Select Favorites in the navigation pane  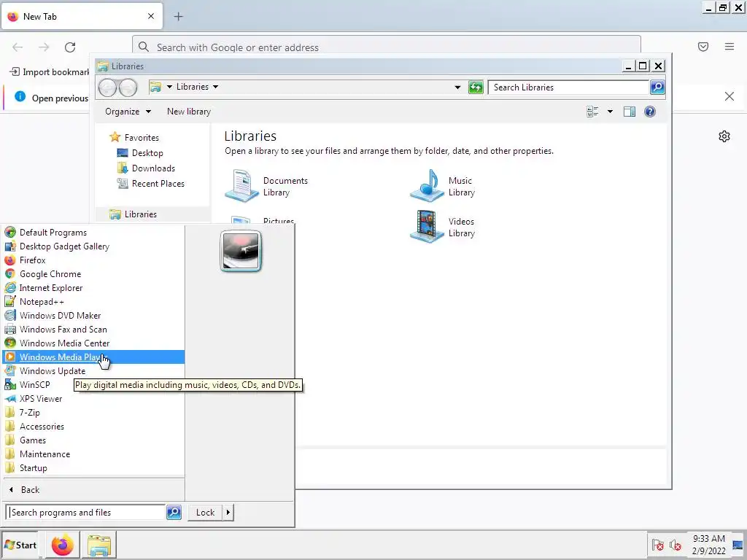pos(141,137)
